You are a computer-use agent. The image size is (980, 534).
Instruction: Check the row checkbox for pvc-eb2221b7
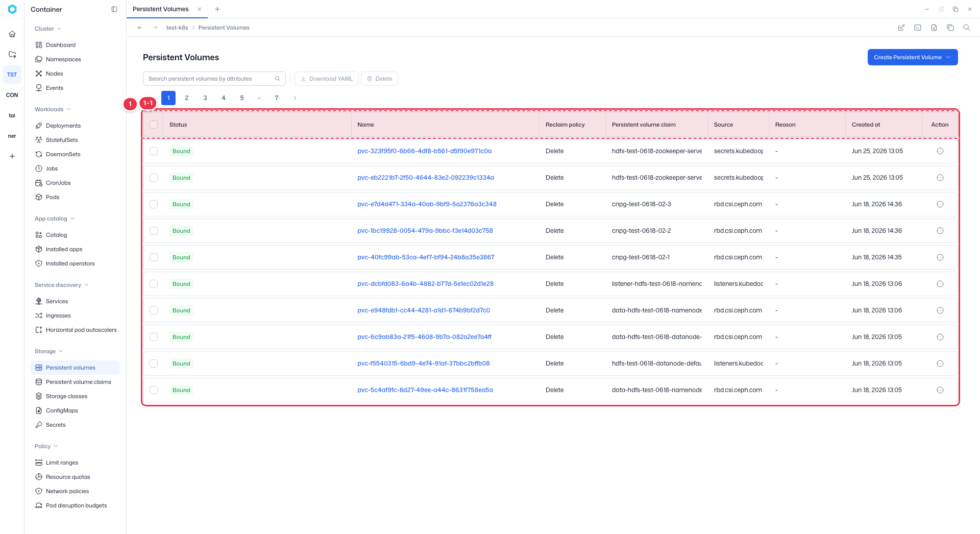click(x=154, y=178)
